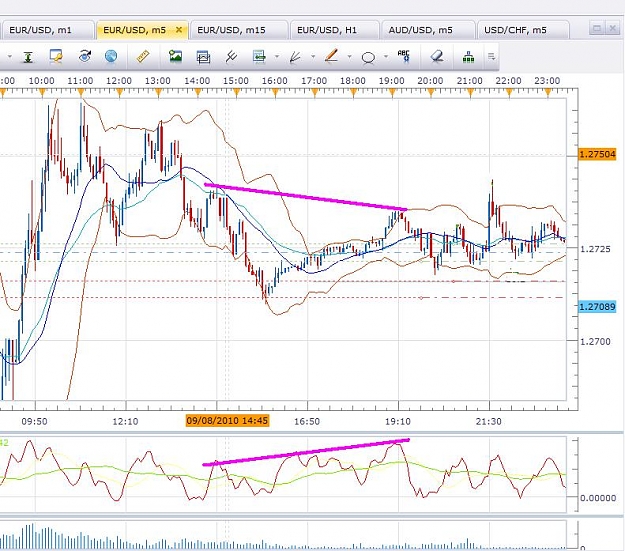The image size is (625, 551).
Task: Open dropdown arrow at toolbar's left edge
Action: click(10, 57)
